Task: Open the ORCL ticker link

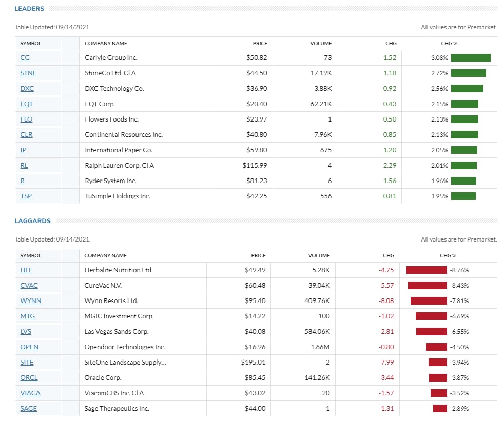Action: click(29, 378)
